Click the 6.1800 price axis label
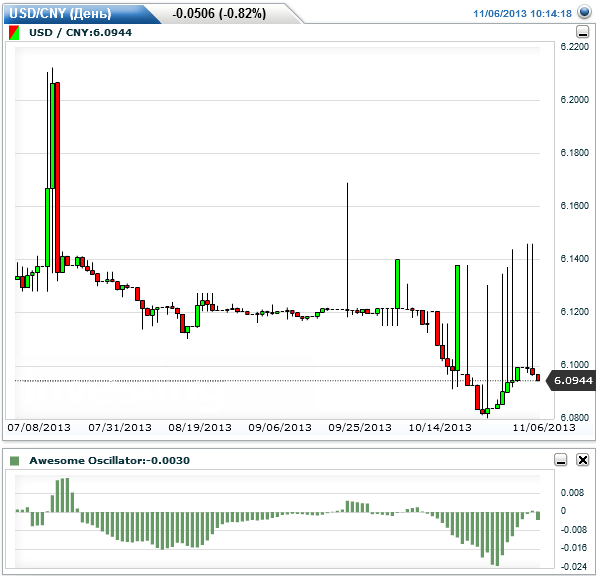This screenshot has height=576, width=596. click(x=574, y=152)
